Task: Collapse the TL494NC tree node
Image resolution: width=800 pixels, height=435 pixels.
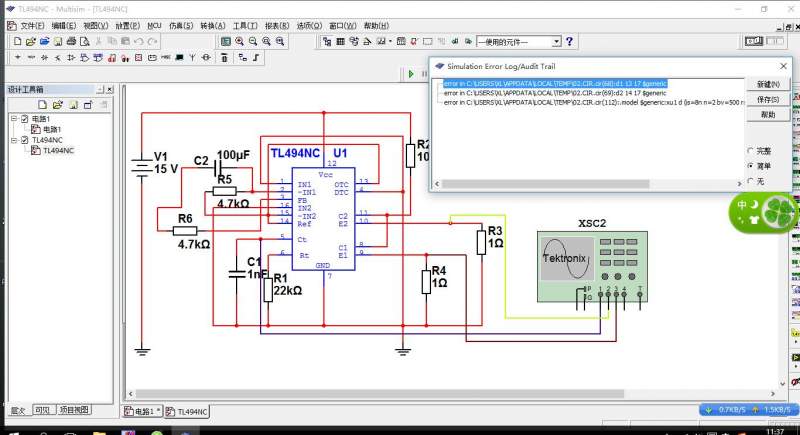Action: pyautogui.click(x=14, y=140)
